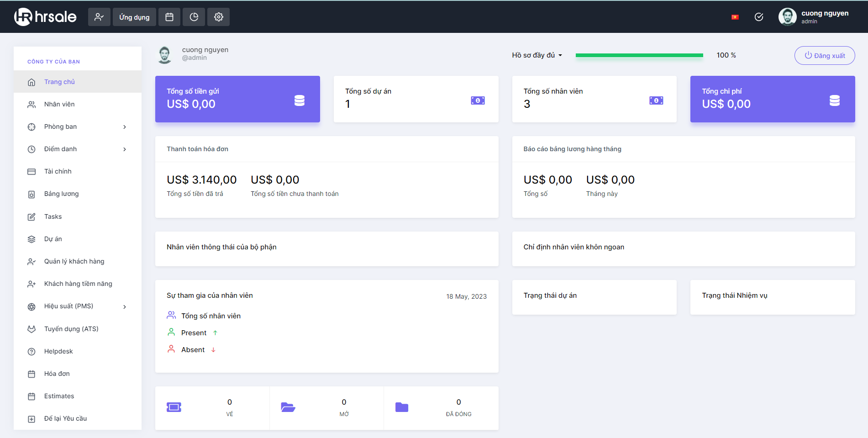This screenshot has height=438, width=868.
Task: Select Tài chính in sidebar
Action: tap(78, 171)
